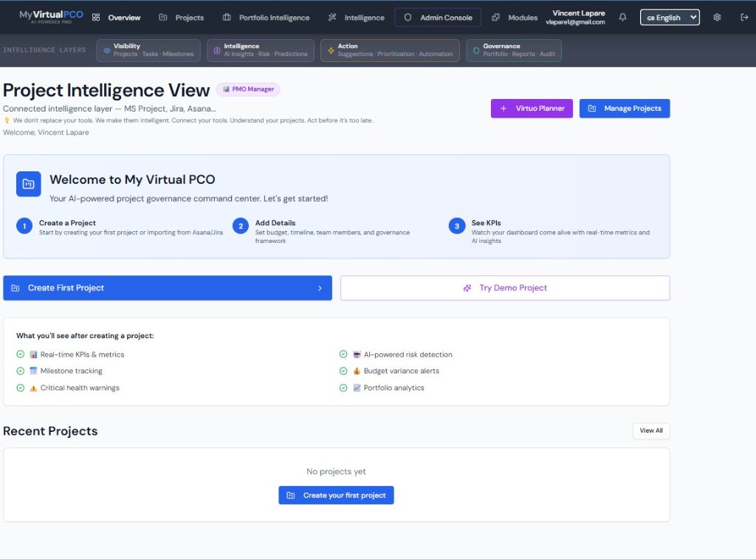Click the Intelligence layer brain icon

point(217,50)
